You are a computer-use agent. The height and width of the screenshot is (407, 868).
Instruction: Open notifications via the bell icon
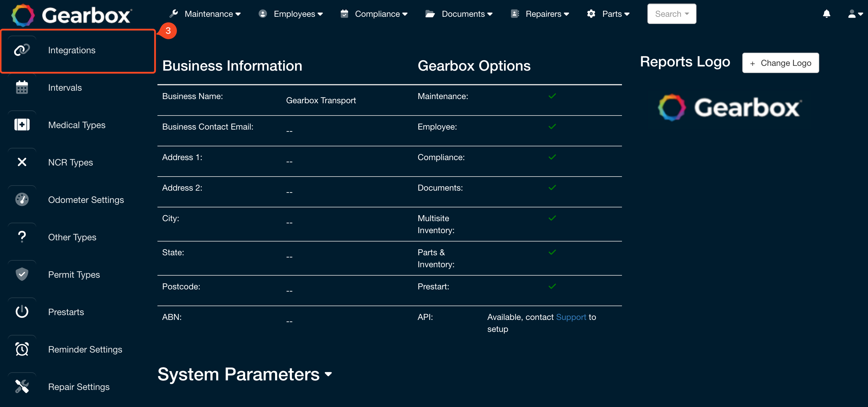click(x=826, y=14)
